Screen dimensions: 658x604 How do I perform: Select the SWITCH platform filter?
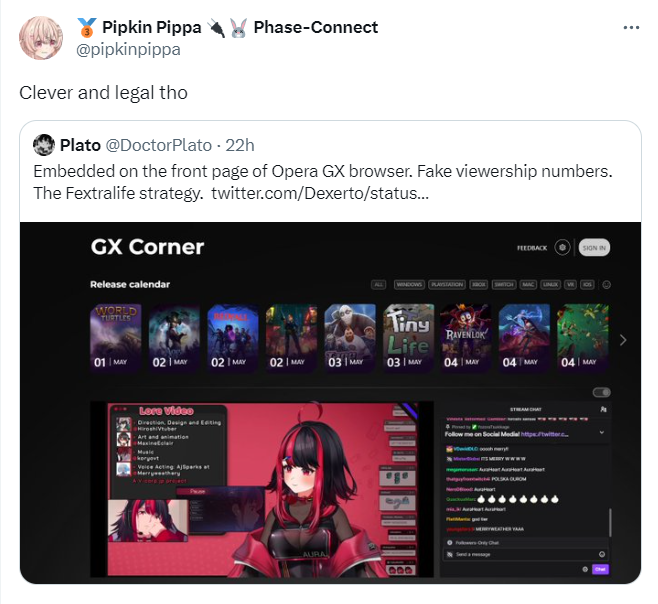[x=504, y=285]
